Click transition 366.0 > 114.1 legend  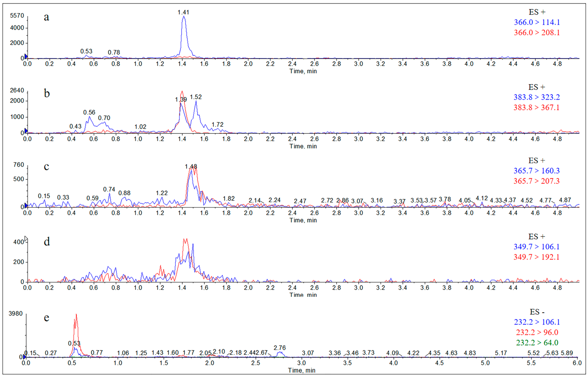[x=537, y=22]
